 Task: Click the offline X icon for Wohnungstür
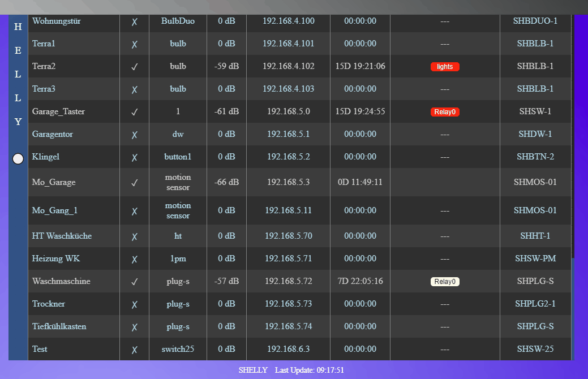(x=135, y=21)
